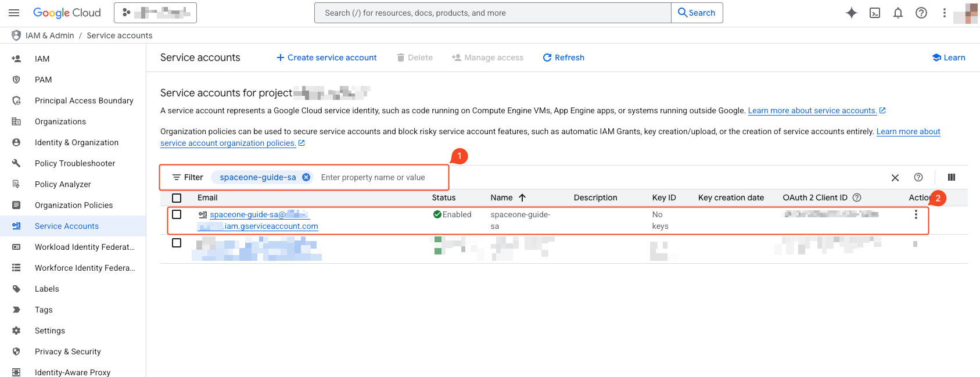The image size is (980, 377).
Task: Click the Filter icon label
Action: (188, 177)
